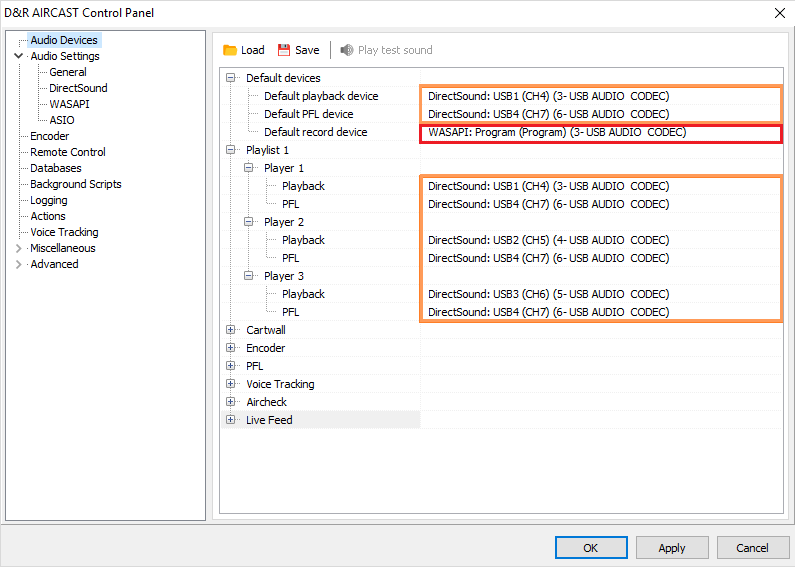Click the Save floppy disk icon
This screenshot has width=795, height=567.
[284, 50]
